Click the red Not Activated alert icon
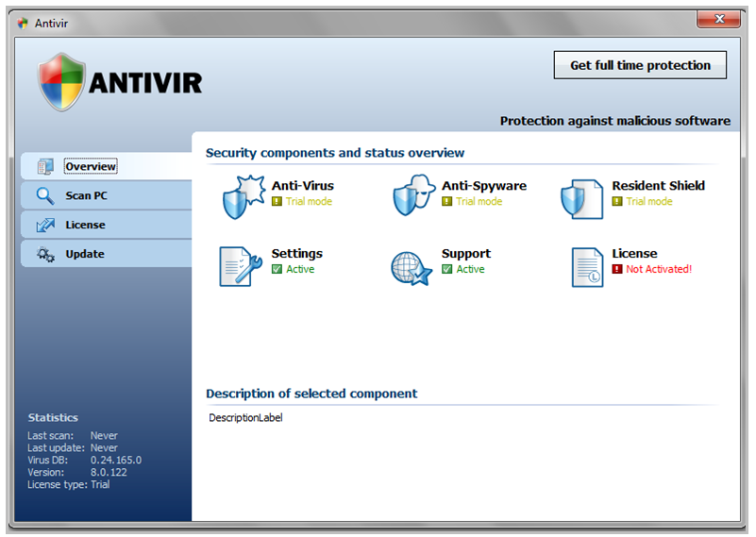 pos(617,269)
